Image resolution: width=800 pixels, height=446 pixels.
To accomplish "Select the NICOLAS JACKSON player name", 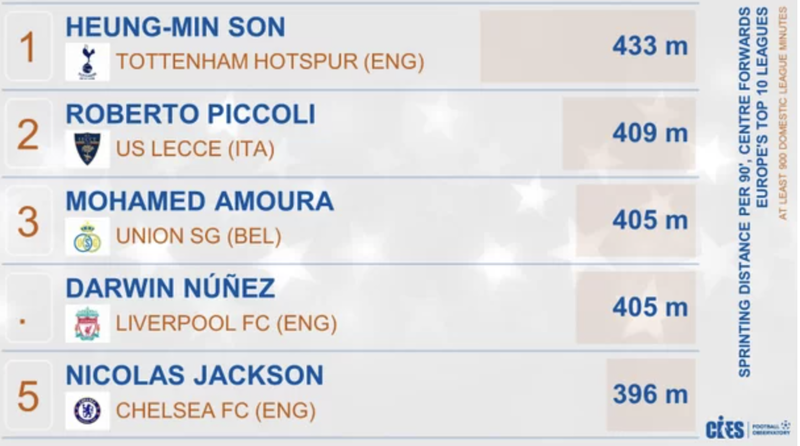I will [x=194, y=376].
